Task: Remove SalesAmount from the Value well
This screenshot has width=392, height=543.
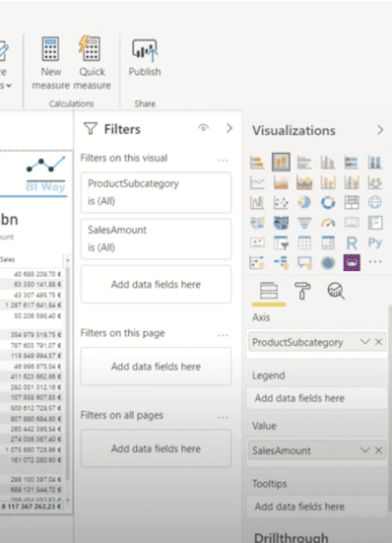Action: [378, 449]
